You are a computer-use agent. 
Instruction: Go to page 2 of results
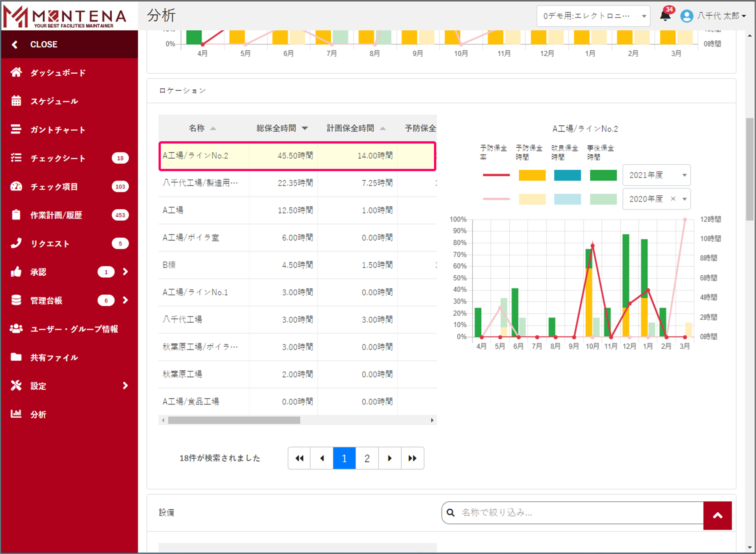click(x=367, y=458)
